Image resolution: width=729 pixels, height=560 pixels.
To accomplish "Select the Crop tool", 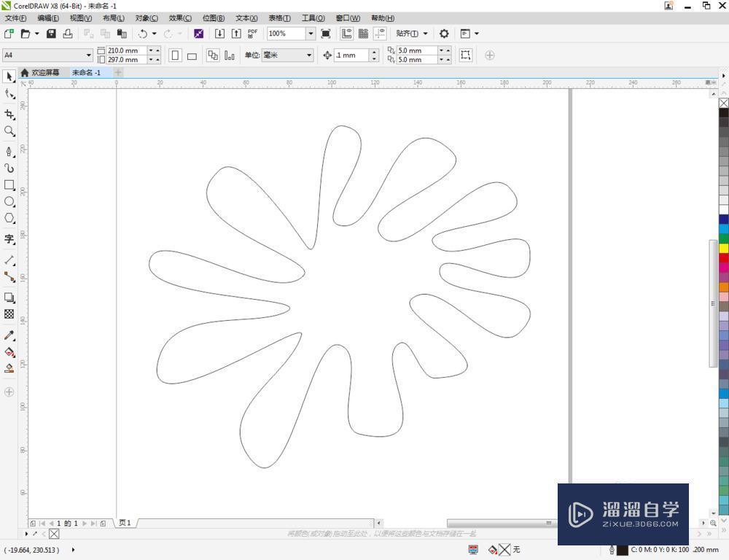I will [9, 114].
